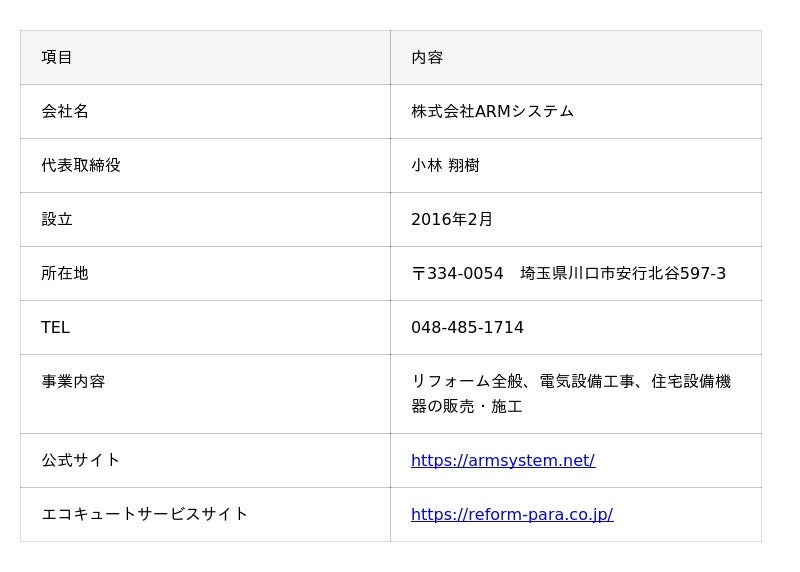The width and height of the screenshot is (800, 572).
Task: Open the https://reform-para.co.jp/ link
Action: [x=512, y=514]
